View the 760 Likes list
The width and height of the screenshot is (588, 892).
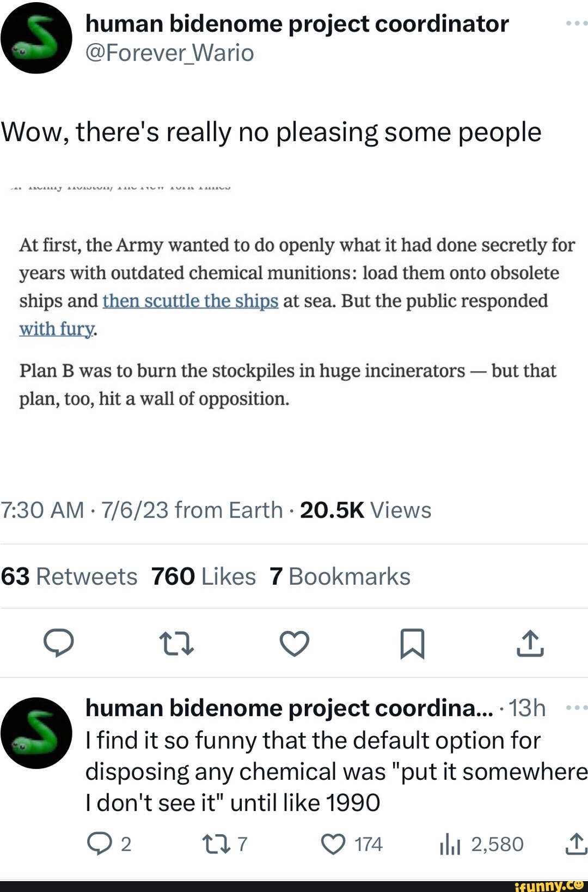coord(204,577)
